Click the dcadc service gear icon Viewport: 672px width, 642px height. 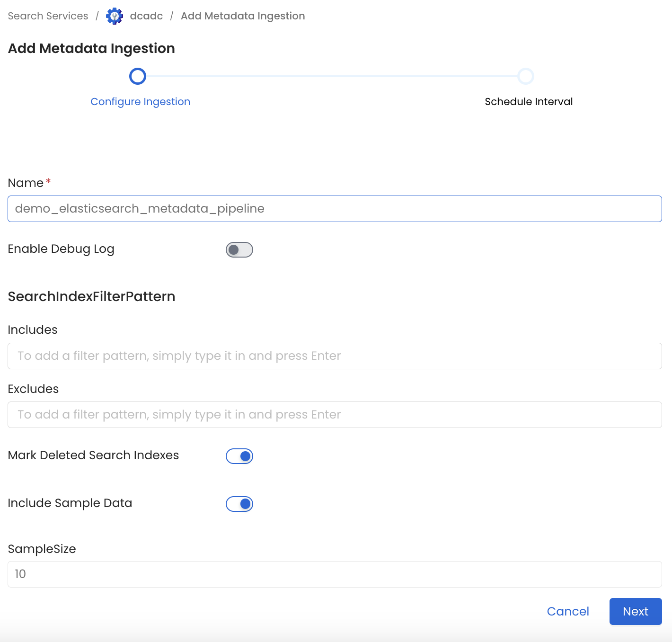click(x=114, y=16)
